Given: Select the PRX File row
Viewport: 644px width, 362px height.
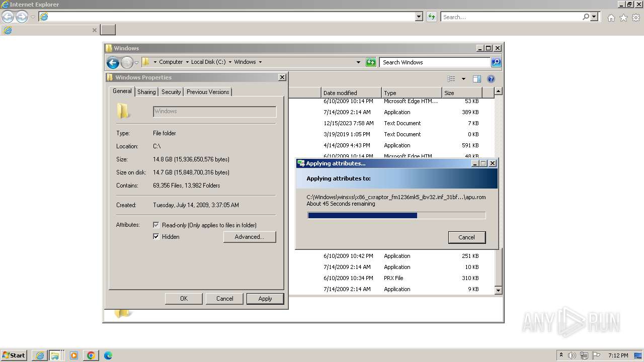Looking at the screenshot, I should coord(392,278).
